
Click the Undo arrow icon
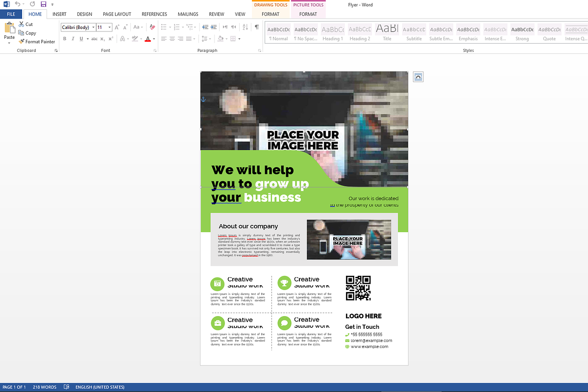pyautogui.click(x=18, y=4)
